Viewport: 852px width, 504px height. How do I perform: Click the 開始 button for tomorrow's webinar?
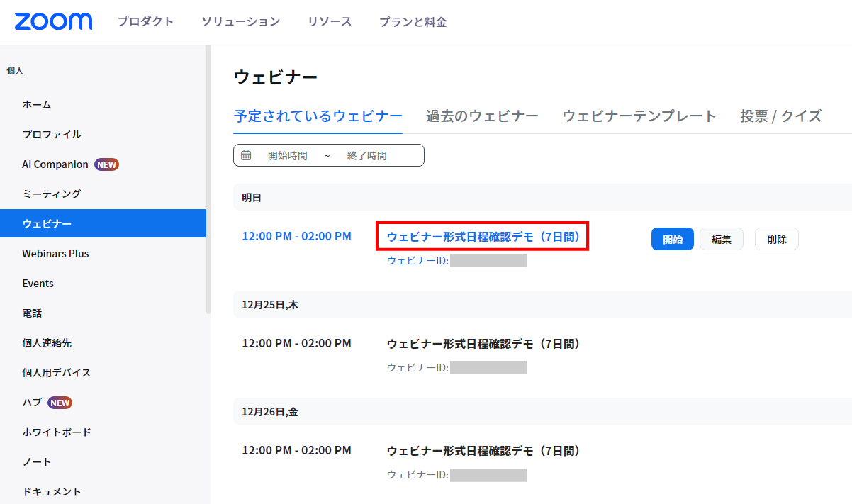point(672,239)
